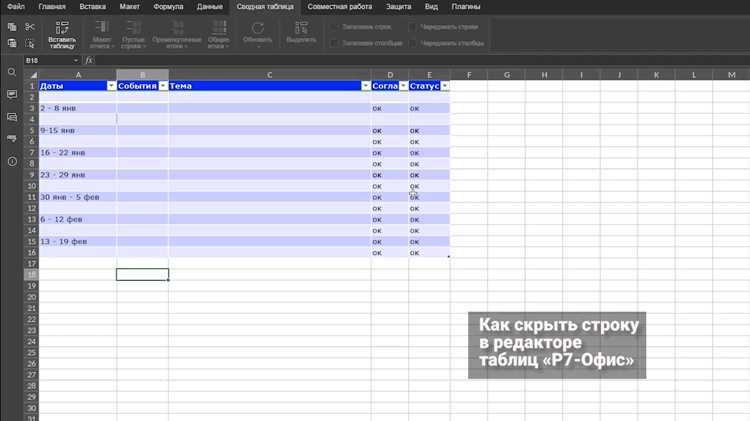This screenshot has height=421, width=750.
Task: Open the Пустые строки dropdown
Action: click(x=133, y=35)
